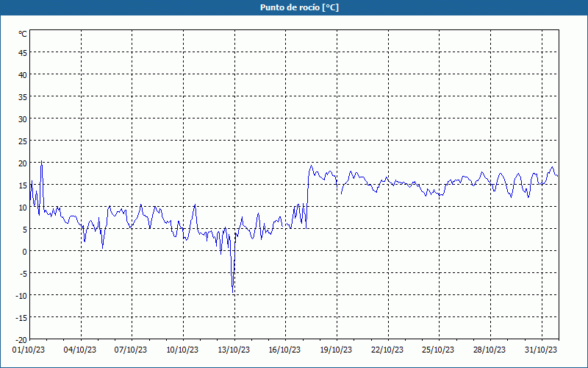Click the 22/10/23 date label
Screen dimensions: 588x368
point(387,350)
